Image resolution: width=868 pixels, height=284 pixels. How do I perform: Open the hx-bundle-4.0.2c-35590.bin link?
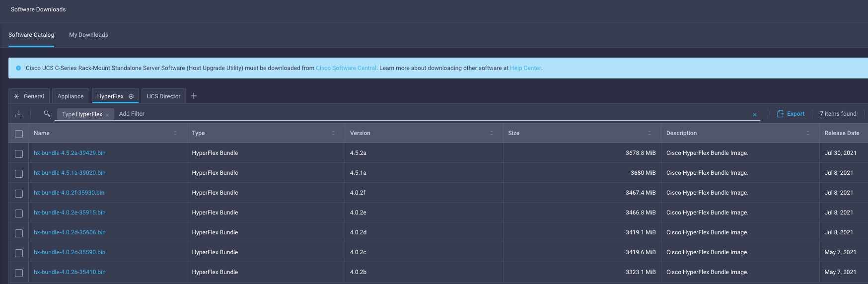[x=70, y=252]
